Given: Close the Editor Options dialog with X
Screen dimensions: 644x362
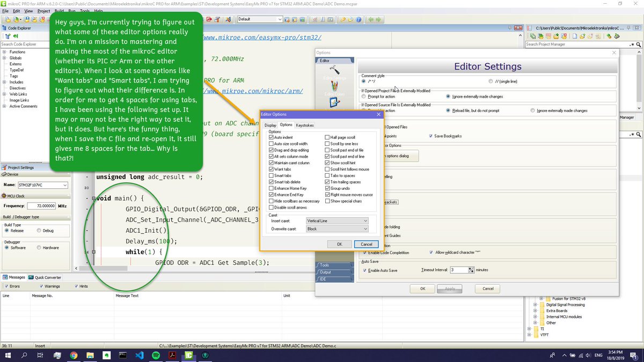Looking at the screenshot, I should tap(378, 114).
